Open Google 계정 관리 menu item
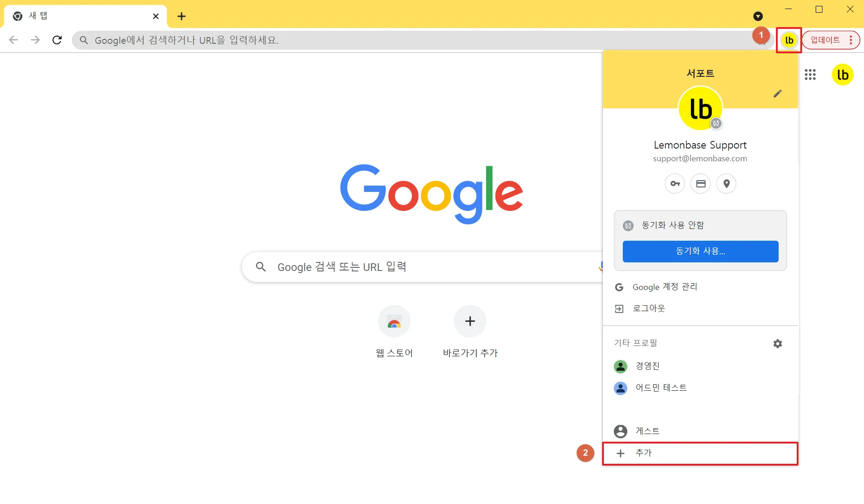The height and width of the screenshot is (504, 864). click(x=701, y=287)
